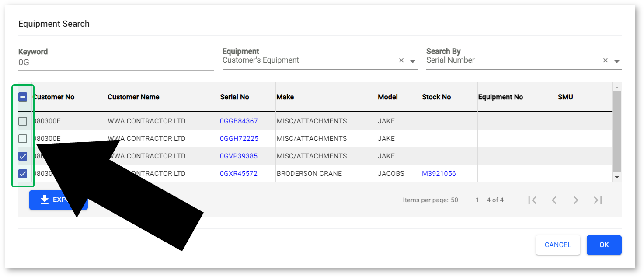Jump to last page of results
644x277 pixels.
point(598,200)
